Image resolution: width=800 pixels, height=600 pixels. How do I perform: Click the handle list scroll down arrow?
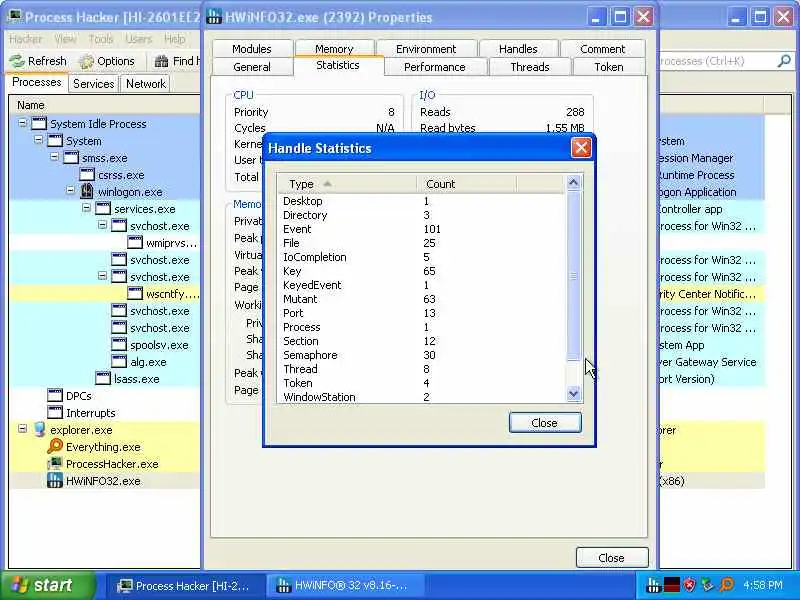click(573, 393)
